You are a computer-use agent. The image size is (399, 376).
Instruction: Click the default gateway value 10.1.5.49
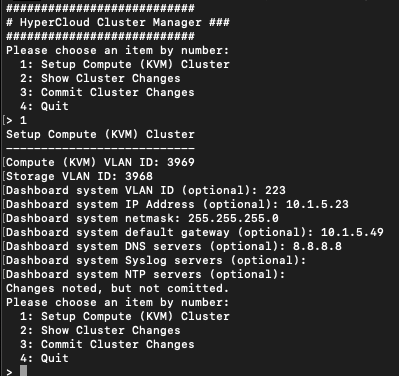coord(352,232)
